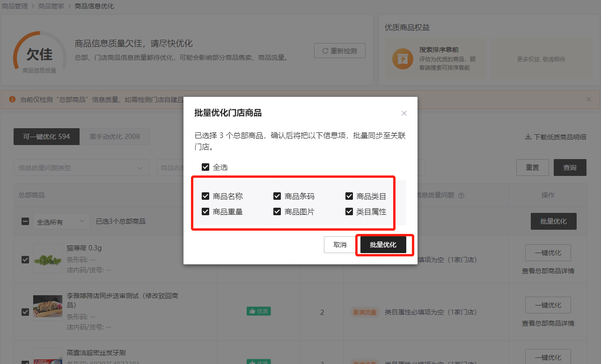
Task: Click 影响流量 tag in 李雅婷 row
Action: [364, 312]
